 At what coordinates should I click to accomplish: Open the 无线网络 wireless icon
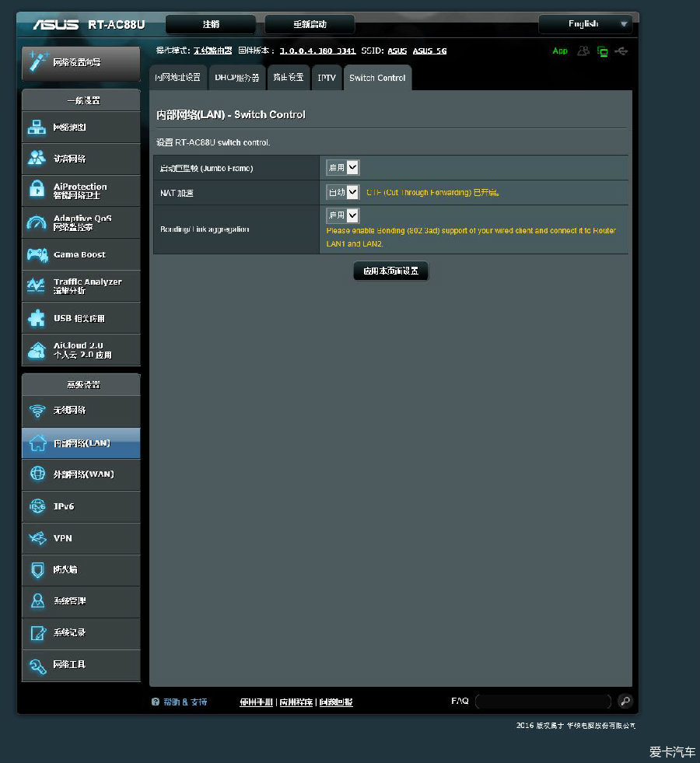pos(37,410)
